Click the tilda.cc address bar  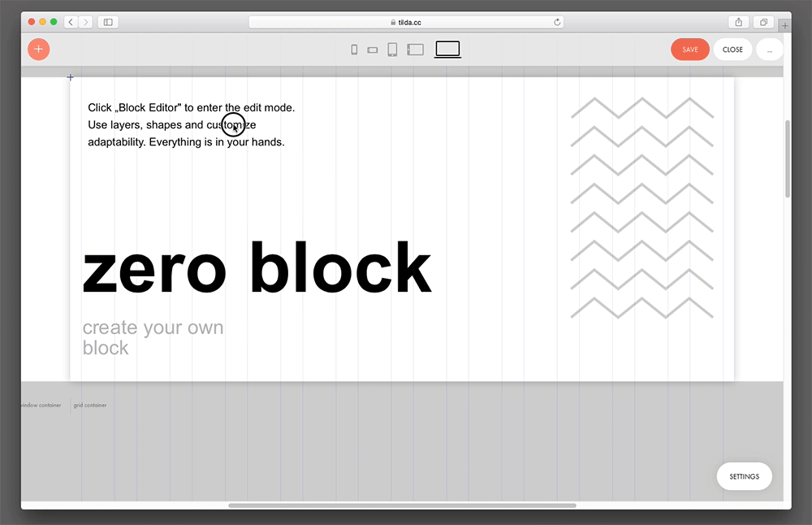click(x=406, y=22)
